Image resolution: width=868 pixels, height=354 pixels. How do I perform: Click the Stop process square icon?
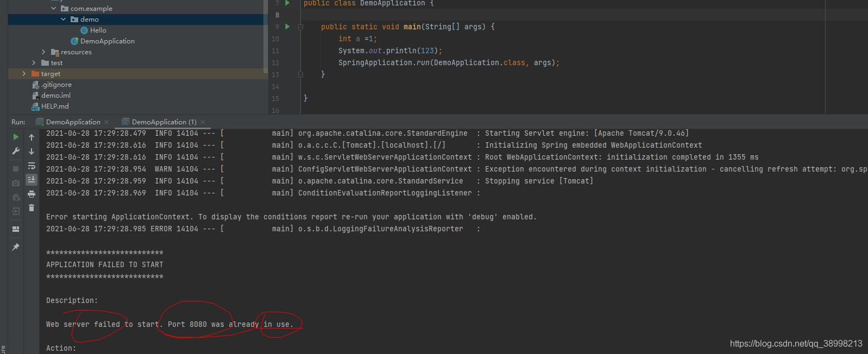click(x=16, y=169)
